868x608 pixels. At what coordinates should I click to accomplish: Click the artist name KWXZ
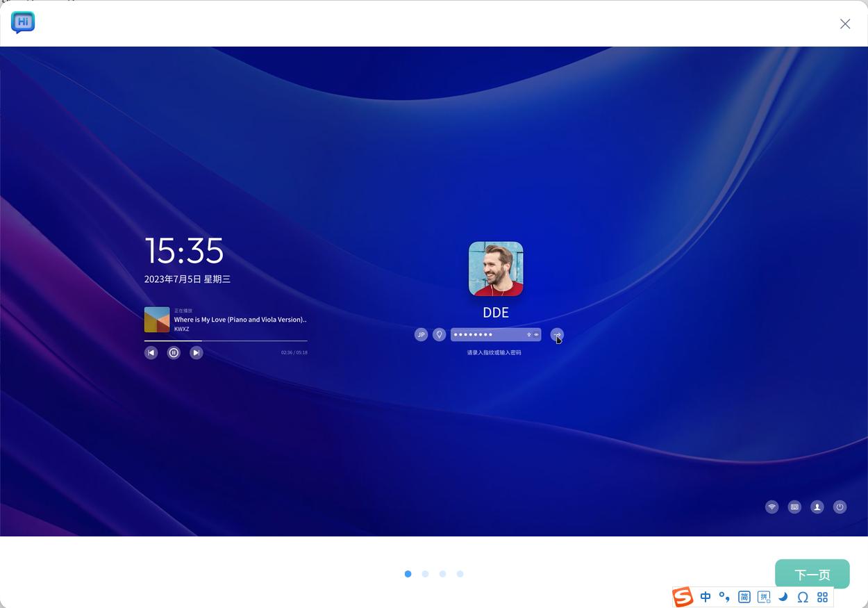(181, 329)
